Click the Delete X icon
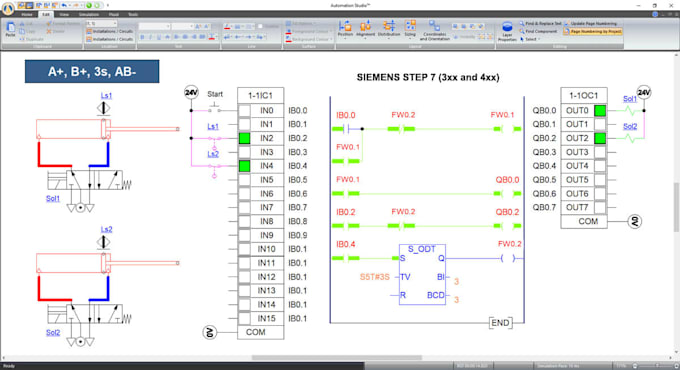680x370 pixels. pyautogui.click(x=49, y=31)
